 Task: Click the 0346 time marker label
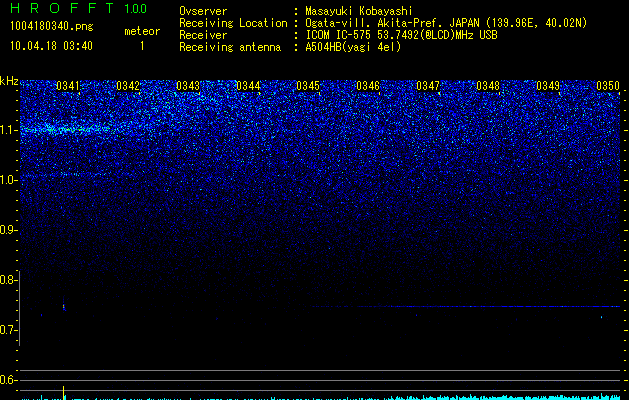368,86
